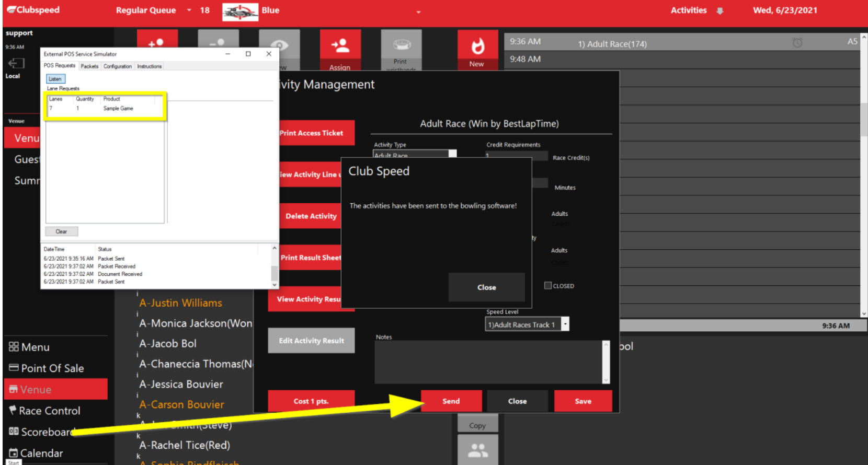Click the eye view icon in toolbar
The image size is (868, 465).
pos(279,45)
